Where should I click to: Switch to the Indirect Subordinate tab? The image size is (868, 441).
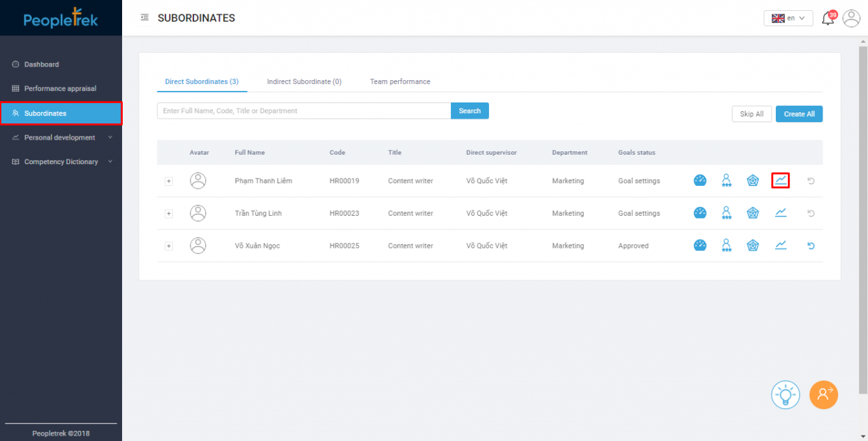click(x=304, y=81)
